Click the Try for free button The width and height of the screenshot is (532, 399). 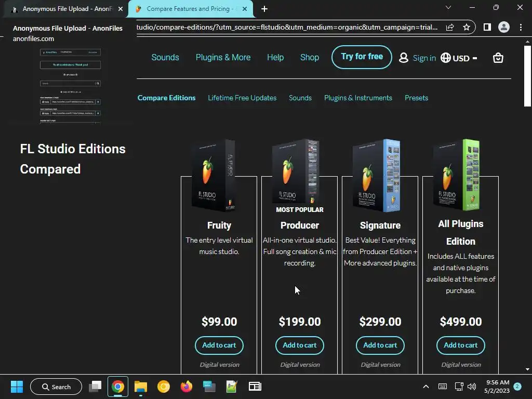[x=362, y=57]
